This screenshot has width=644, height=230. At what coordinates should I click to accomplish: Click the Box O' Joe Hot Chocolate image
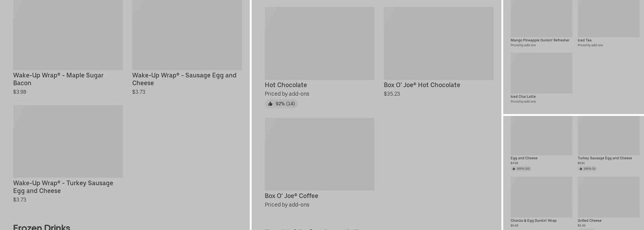[x=438, y=43]
